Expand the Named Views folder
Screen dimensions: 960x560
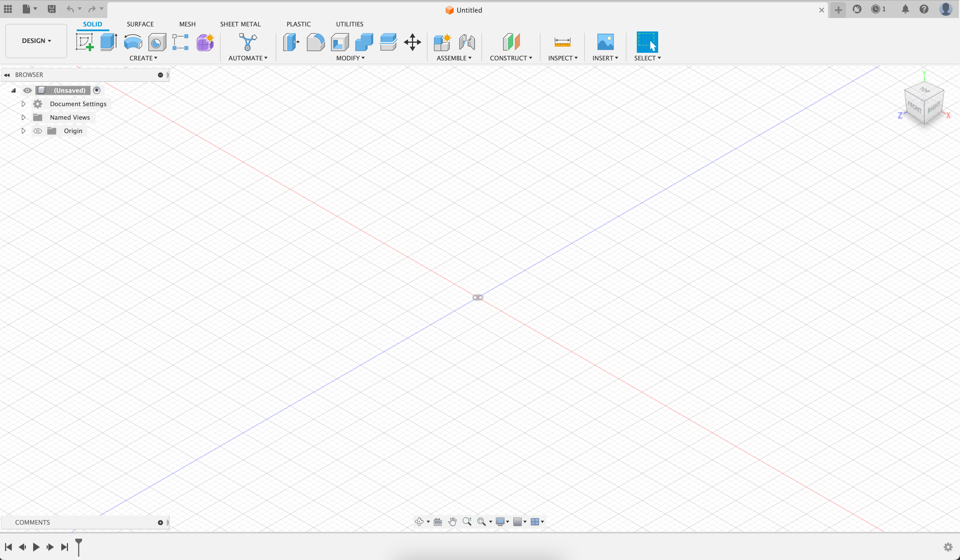[x=23, y=117]
